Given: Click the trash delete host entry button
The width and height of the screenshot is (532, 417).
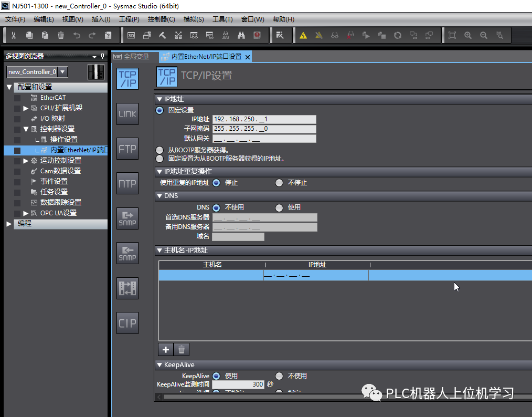Looking at the screenshot, I should pos(182,349).
